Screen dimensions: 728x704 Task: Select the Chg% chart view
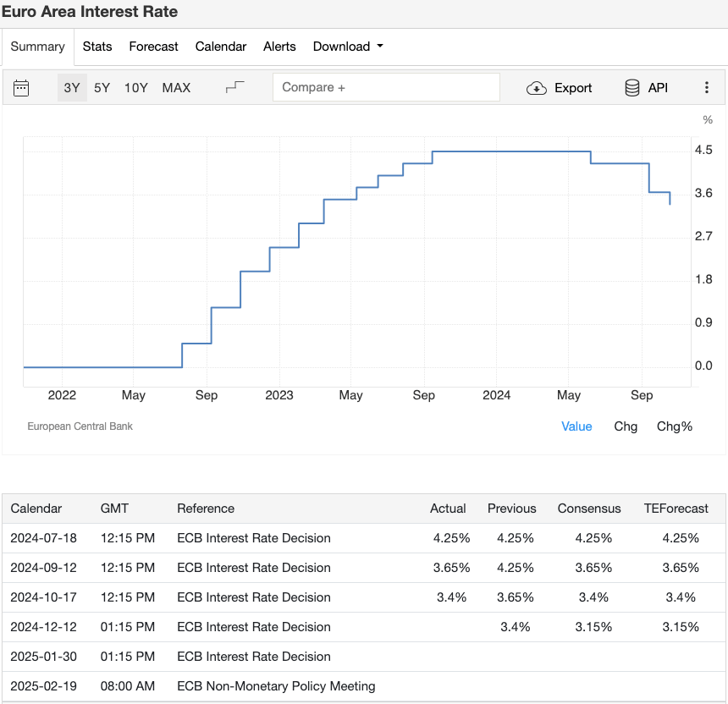(674, 426)
